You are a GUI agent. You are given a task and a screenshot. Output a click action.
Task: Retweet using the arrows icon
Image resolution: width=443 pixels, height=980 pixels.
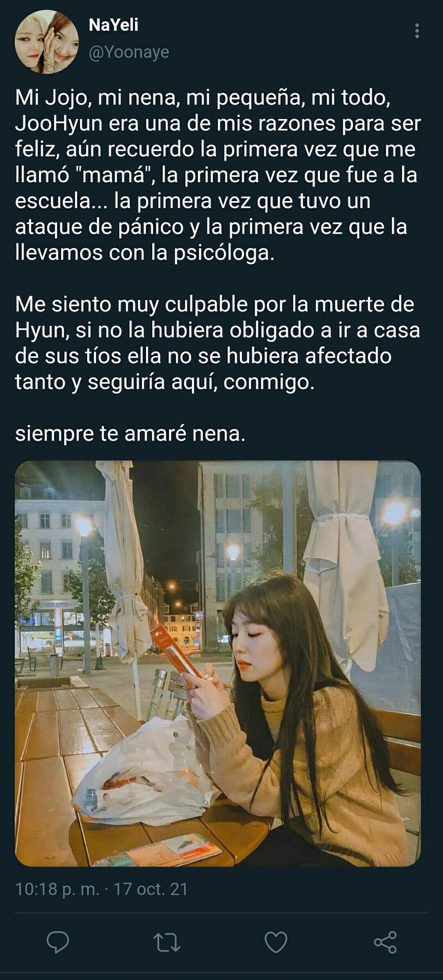coord(167,942)
